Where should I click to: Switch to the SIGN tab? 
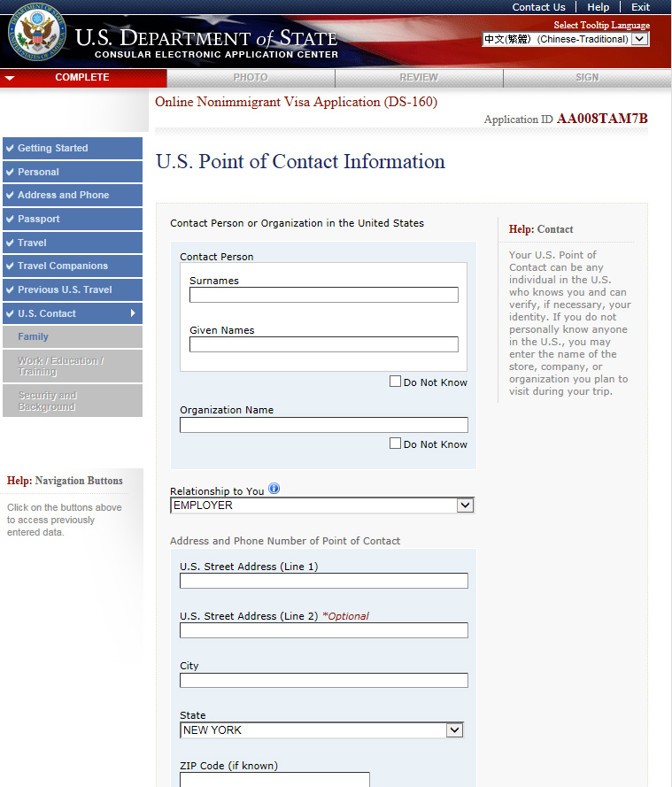(587, 78)
